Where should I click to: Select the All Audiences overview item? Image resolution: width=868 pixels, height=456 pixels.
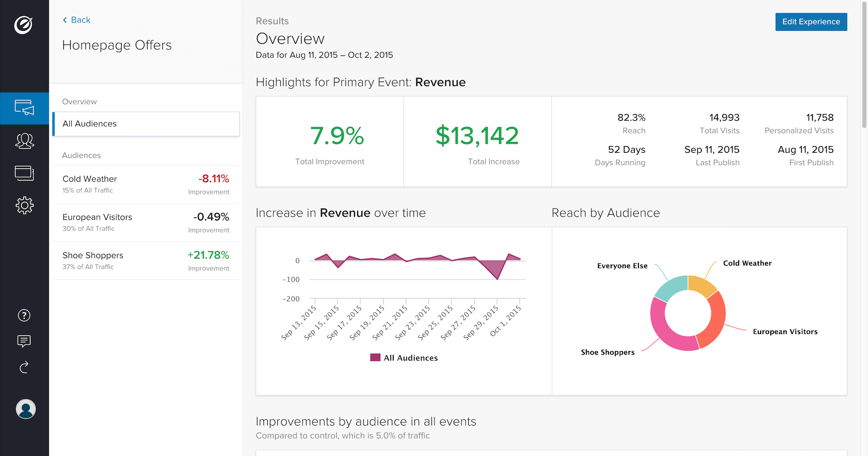tap(146, 124)
